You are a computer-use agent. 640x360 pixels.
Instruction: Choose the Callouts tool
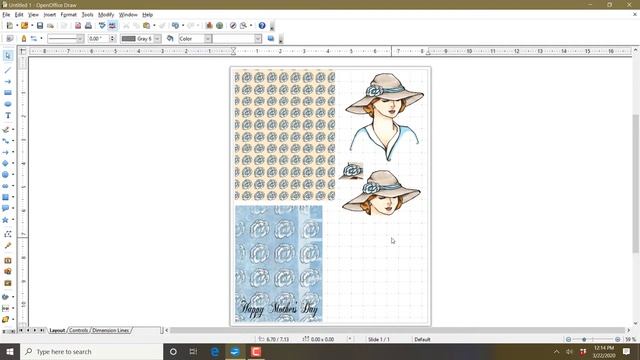5,208
